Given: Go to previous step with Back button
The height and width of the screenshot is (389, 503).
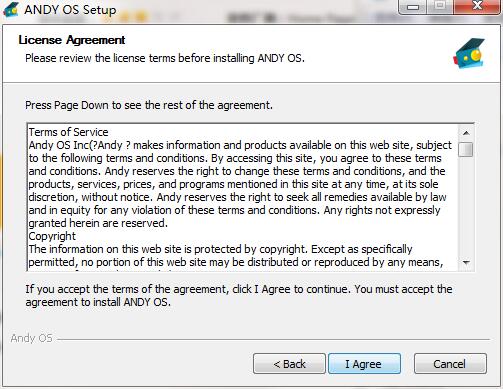Looking at the screenshot, I should [x=289, y=364].
